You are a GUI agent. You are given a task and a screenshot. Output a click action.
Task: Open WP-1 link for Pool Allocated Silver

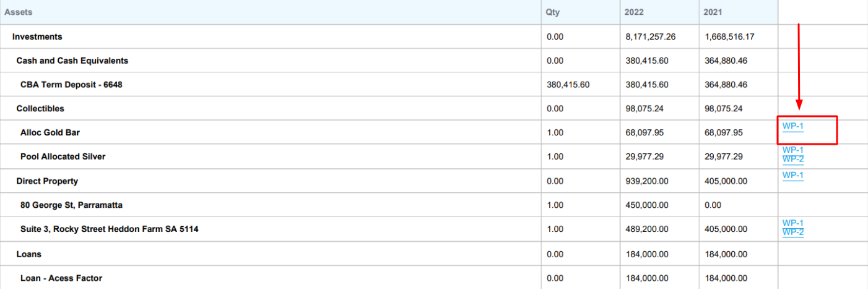792,150
